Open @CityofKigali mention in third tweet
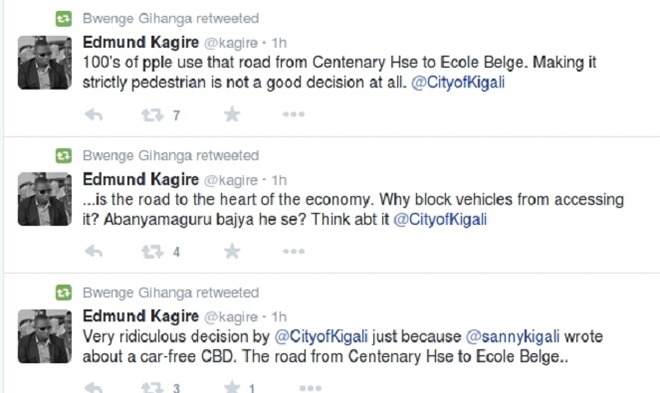This screenshot has width=660, height=393. tap(321, 337)
